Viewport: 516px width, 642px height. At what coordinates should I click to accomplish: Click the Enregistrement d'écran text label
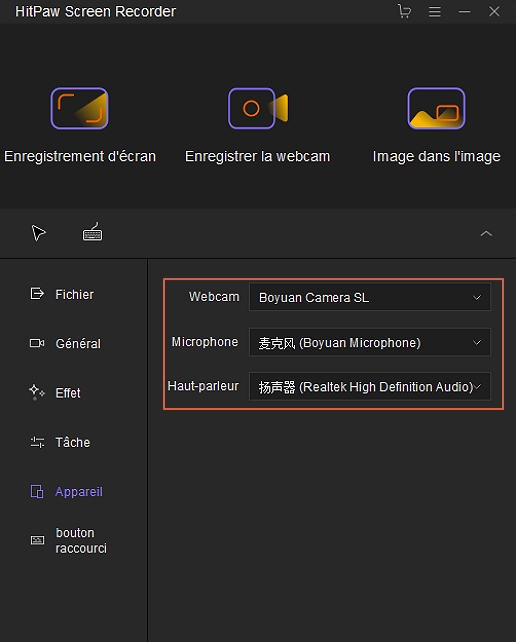(x=80, y=156)
